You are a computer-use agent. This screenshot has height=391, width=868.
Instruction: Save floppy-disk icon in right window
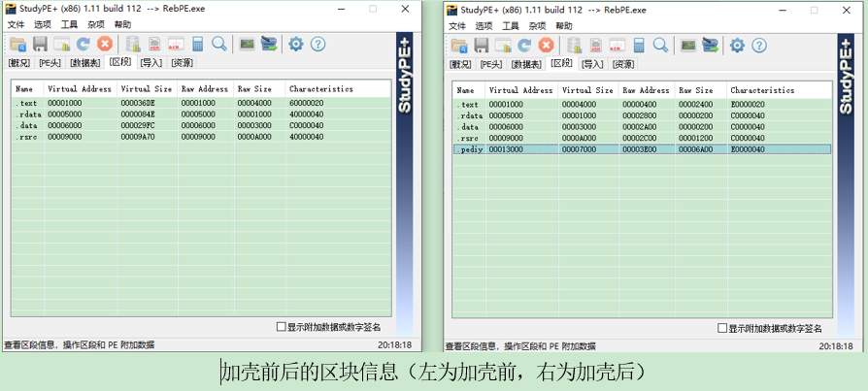481,46
